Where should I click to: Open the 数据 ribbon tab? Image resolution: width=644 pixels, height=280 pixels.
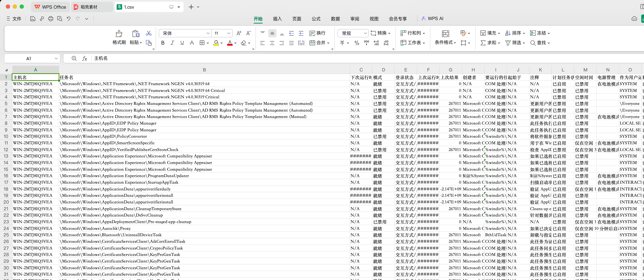point(335,19)
